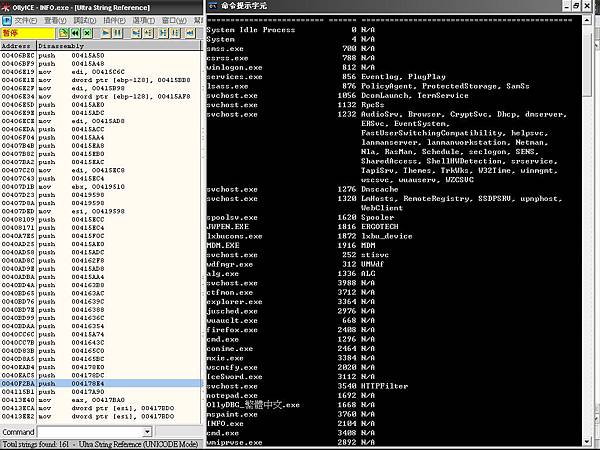
Task: Click the Disassembly column header
Action: (x=119, y=46)
